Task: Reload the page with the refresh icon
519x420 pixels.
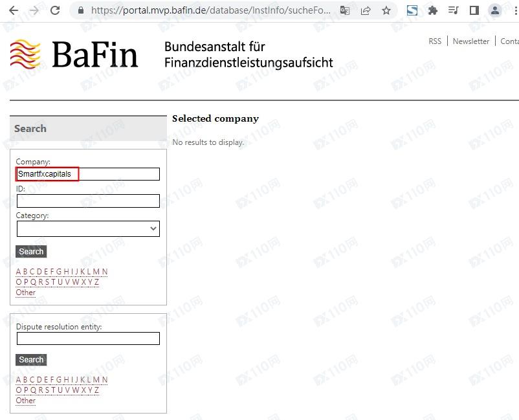Action: (55, 10)
